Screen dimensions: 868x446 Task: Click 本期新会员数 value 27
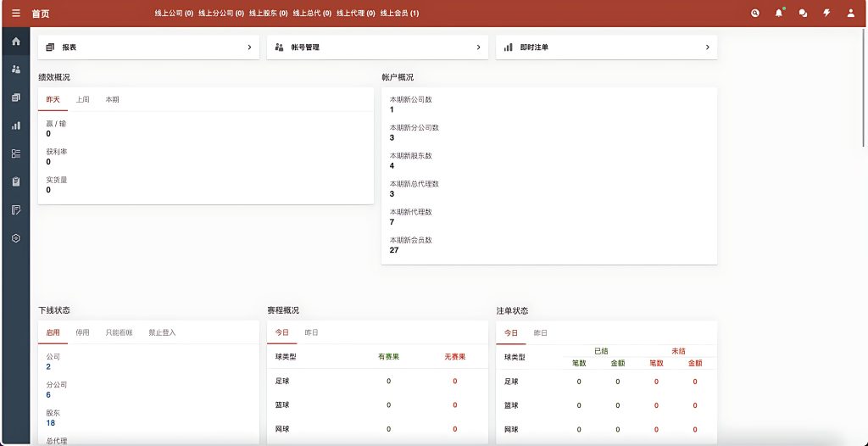[x=394, y=250]
